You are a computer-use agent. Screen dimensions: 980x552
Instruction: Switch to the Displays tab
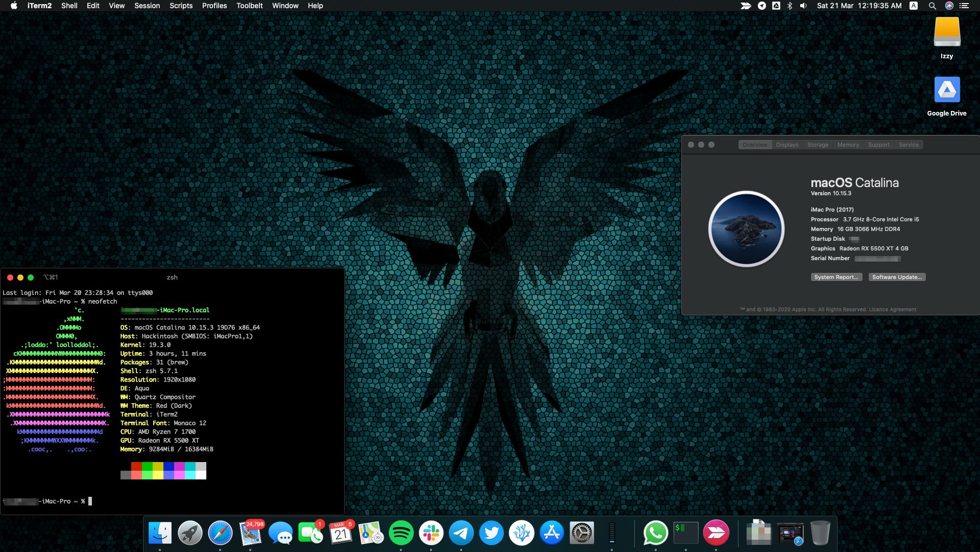coord(786,145)
